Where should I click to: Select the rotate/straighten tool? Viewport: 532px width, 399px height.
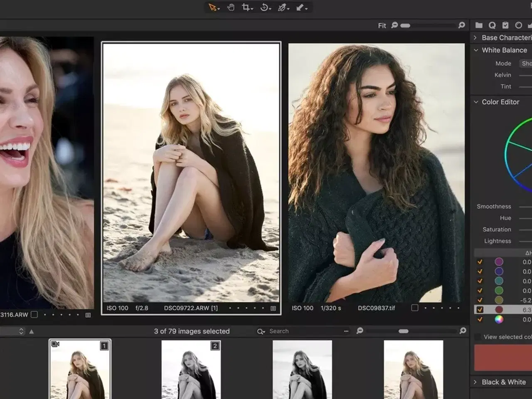point(265,7)
